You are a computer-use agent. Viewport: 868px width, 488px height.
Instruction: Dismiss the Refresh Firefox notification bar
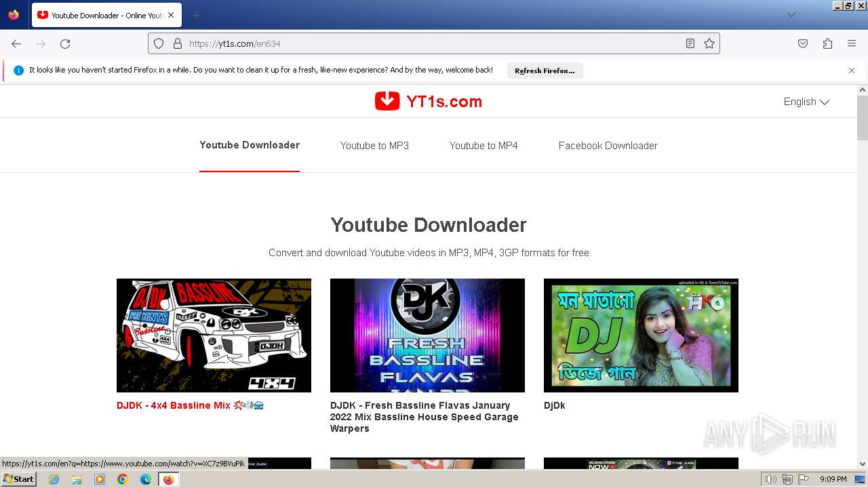click(852, 70)
